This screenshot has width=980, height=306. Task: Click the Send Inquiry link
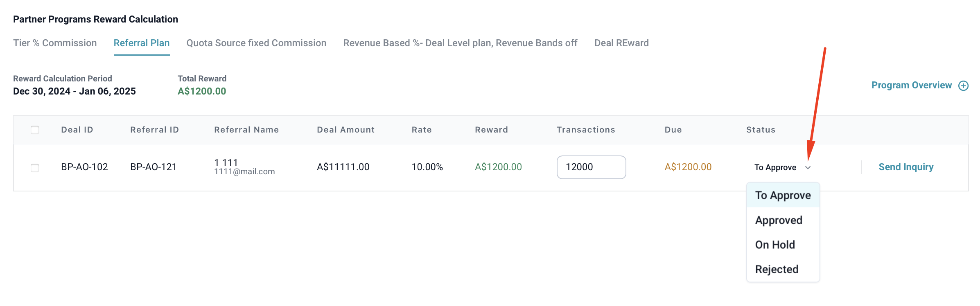click(906, 167)
